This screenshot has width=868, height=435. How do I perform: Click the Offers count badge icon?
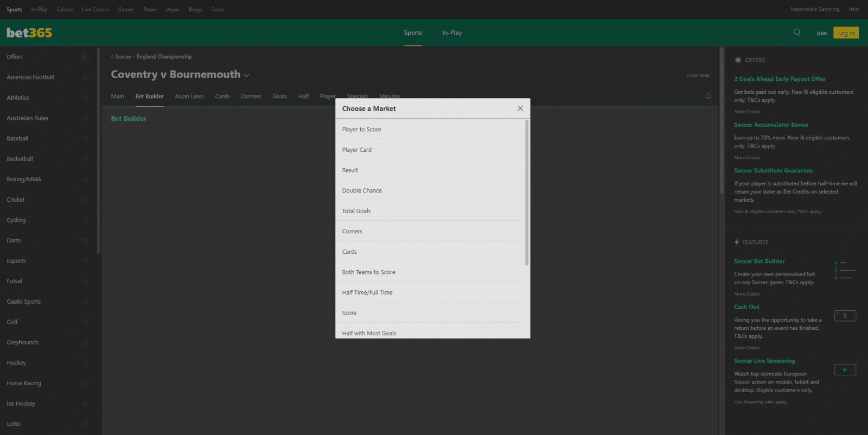(85, 57)
